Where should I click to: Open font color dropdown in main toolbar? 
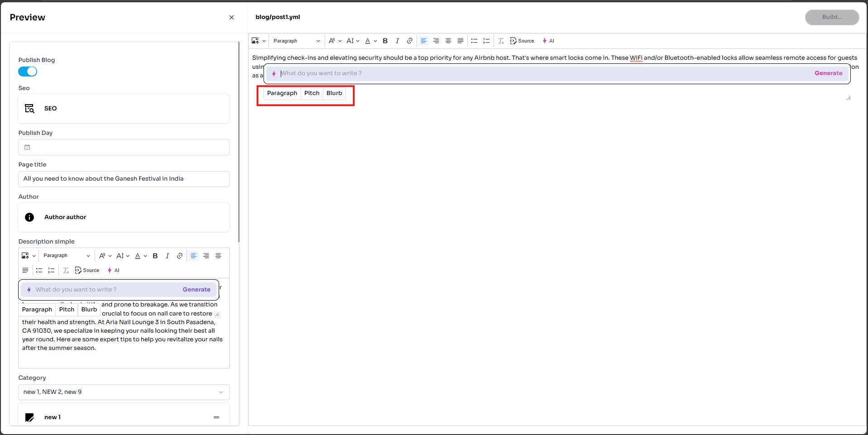point(371,41)
